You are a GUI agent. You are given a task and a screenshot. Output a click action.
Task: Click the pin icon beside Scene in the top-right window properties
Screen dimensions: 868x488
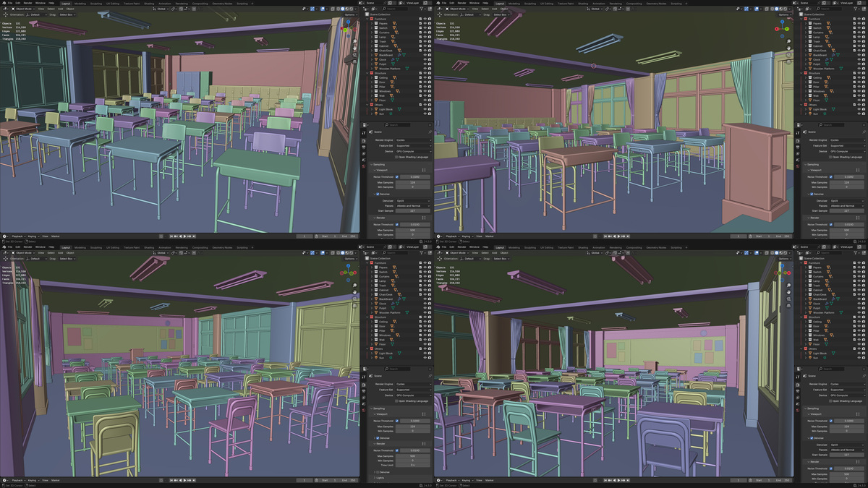point(864,132)
